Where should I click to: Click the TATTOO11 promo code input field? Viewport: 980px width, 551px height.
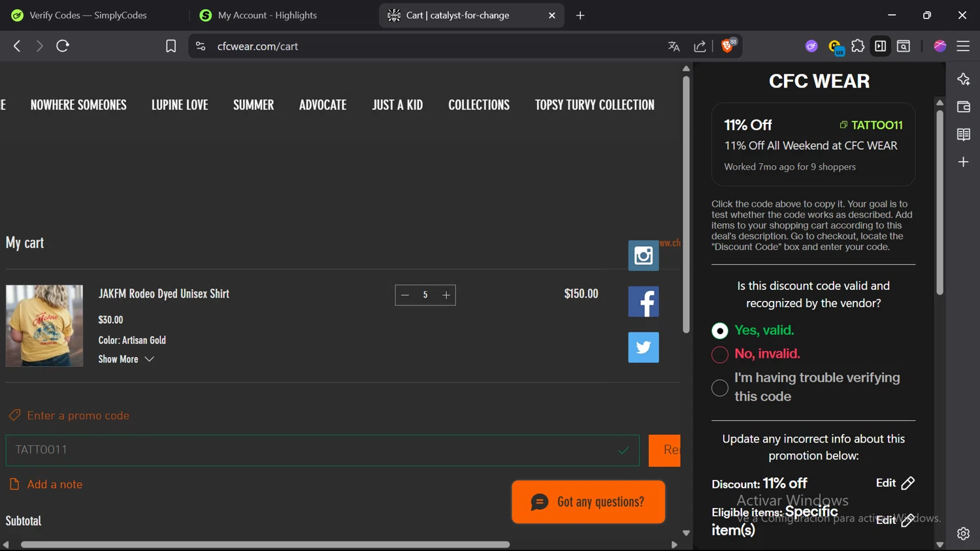pyautogui.click(x=322, y=450)
